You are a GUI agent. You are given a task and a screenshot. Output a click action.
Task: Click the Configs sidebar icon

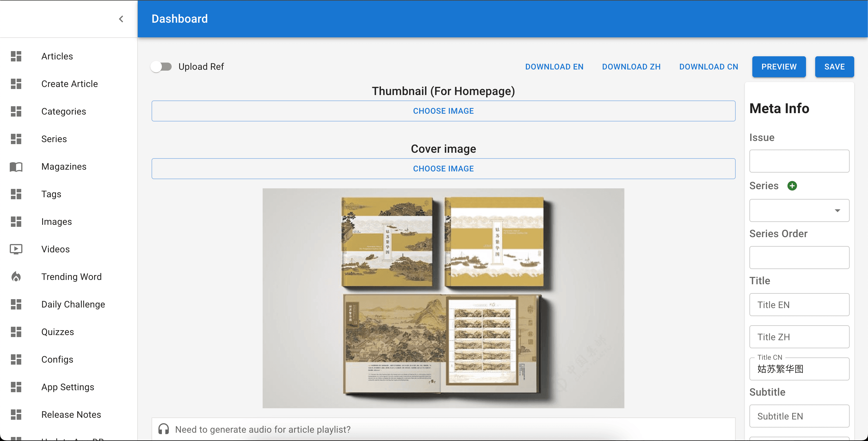pyautogui.click(x=16, y=359)
